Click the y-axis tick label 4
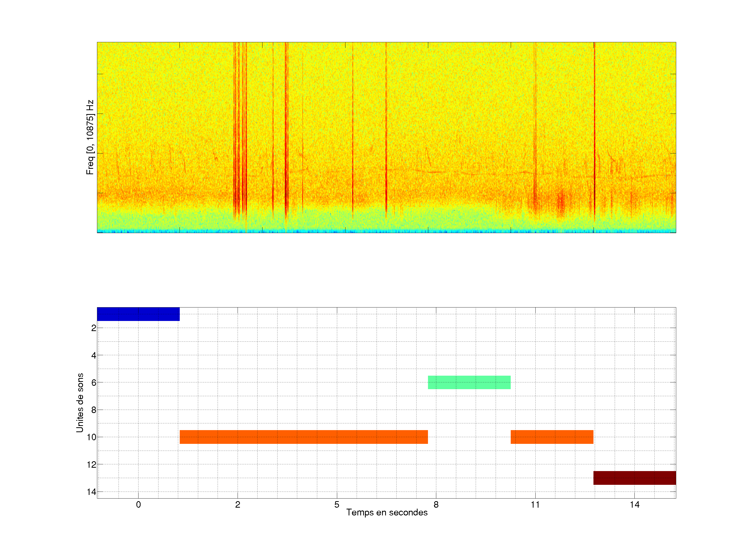 pos(94,355)
